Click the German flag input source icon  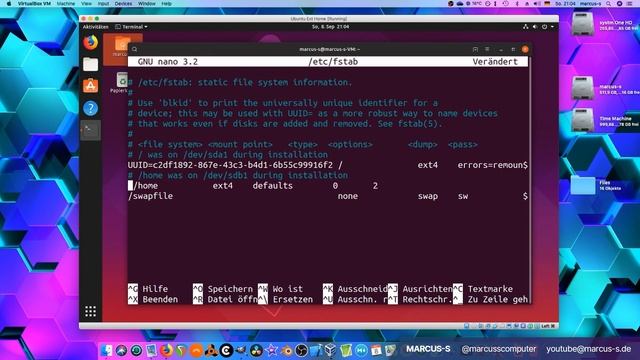[547, 4]
